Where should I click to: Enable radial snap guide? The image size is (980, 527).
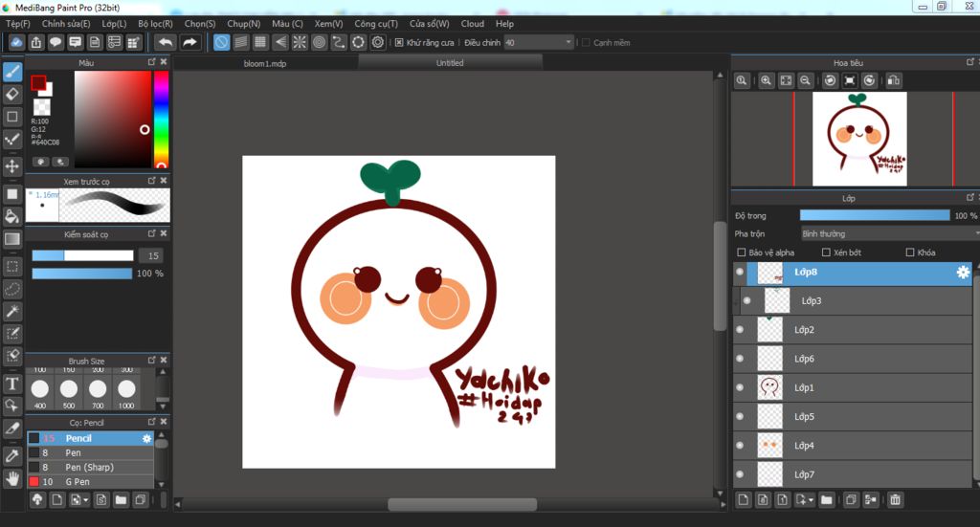[x=300, y=42]
